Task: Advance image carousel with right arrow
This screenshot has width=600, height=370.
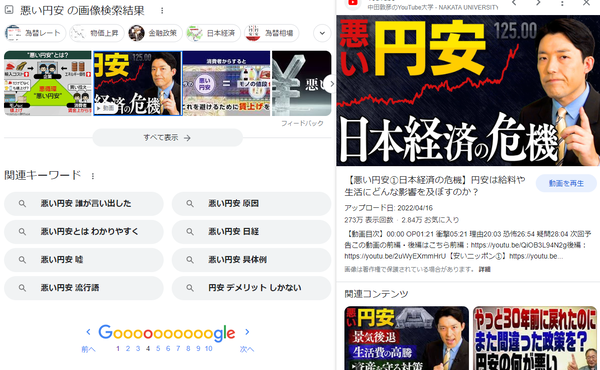Action: [x=331, y=83]
